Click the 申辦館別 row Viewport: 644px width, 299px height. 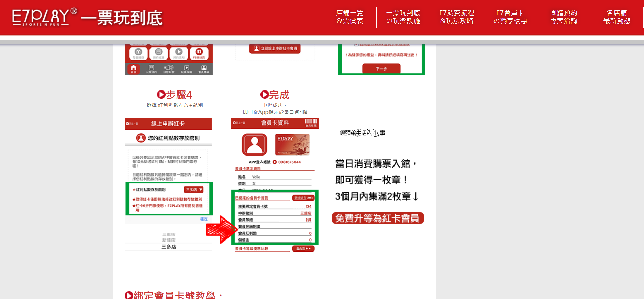click(275, 213)
